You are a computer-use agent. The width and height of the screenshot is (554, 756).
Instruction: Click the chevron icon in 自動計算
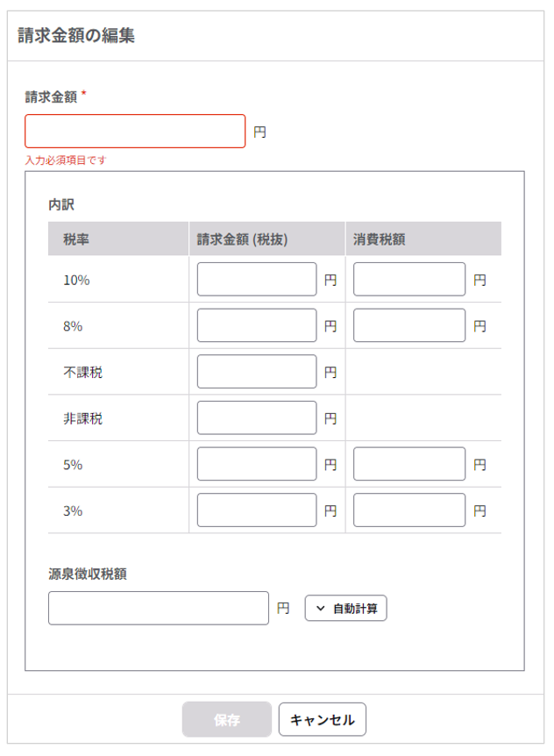click(x=319, y=608)
